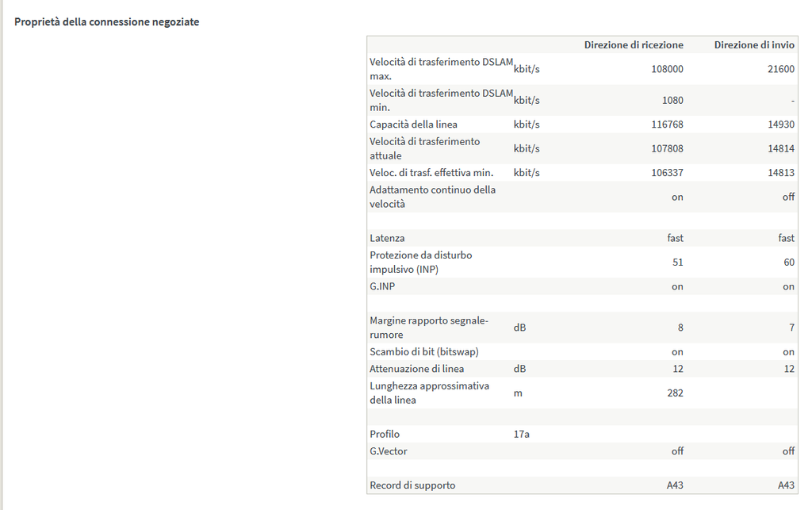Select the 'Record di supporto' row label
This screenshot has width=812, height=510.
pos(412,485)
